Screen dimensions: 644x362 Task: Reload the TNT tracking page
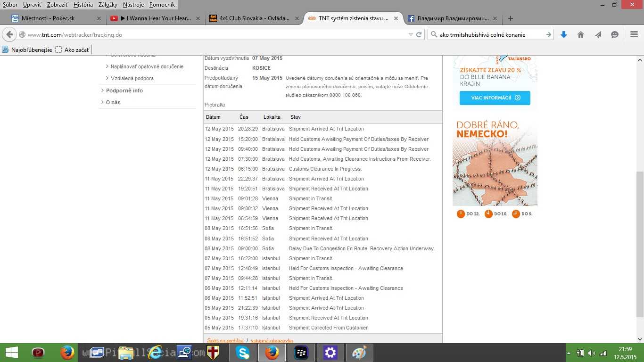(419, 34)
